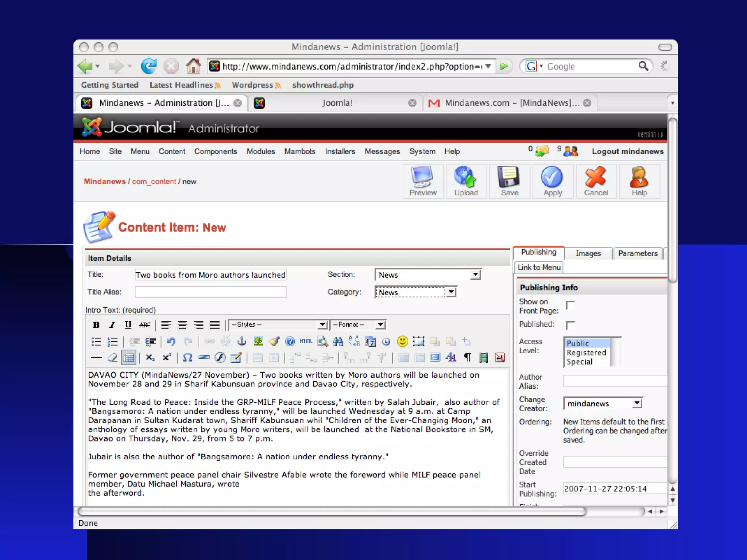This screenshot has width=747, height=560.
Task: Click the Preview toolbar icon
Action: click(423, 182)
